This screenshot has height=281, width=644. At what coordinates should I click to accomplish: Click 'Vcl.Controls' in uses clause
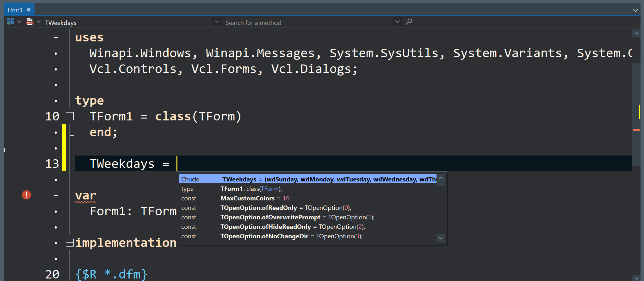(133, 69)
